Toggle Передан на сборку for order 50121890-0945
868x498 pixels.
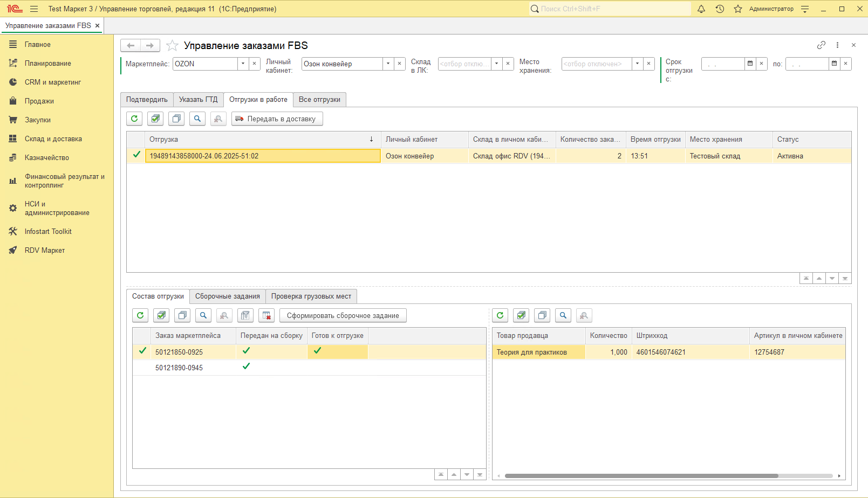click(x=247, y=366)
